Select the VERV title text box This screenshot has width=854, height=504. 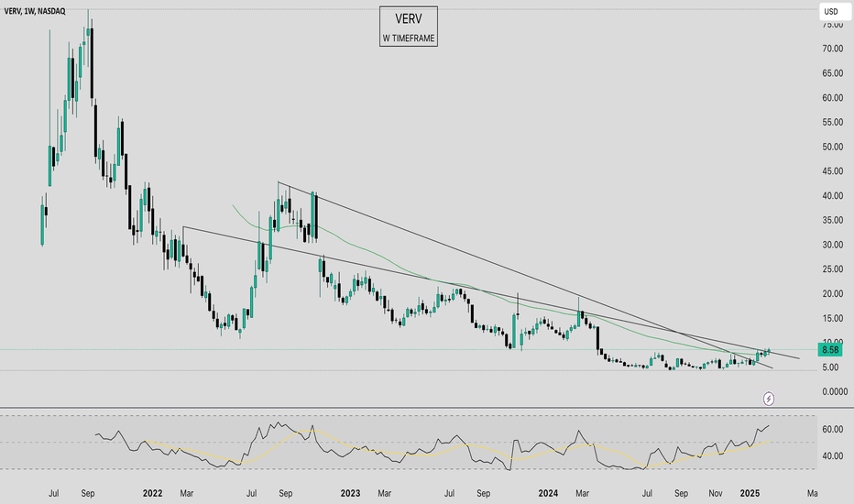(x=409, y=27)
